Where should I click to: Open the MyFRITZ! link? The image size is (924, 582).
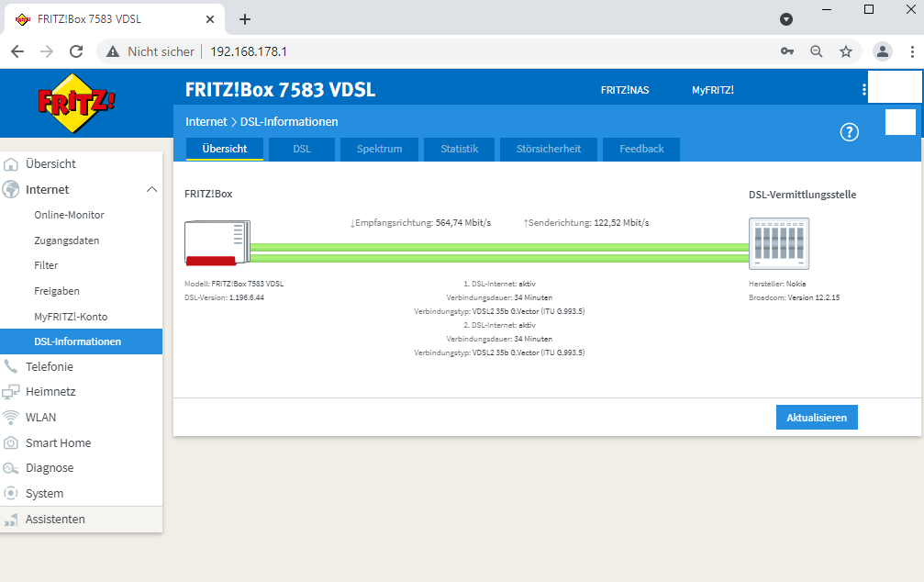(x=712, y=90)
